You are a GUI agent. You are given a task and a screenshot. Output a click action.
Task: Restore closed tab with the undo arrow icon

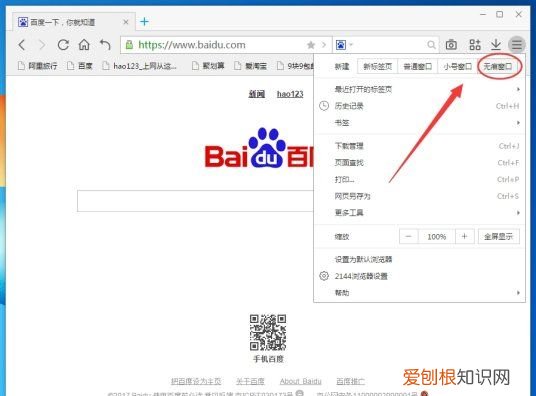coord(105,45)
